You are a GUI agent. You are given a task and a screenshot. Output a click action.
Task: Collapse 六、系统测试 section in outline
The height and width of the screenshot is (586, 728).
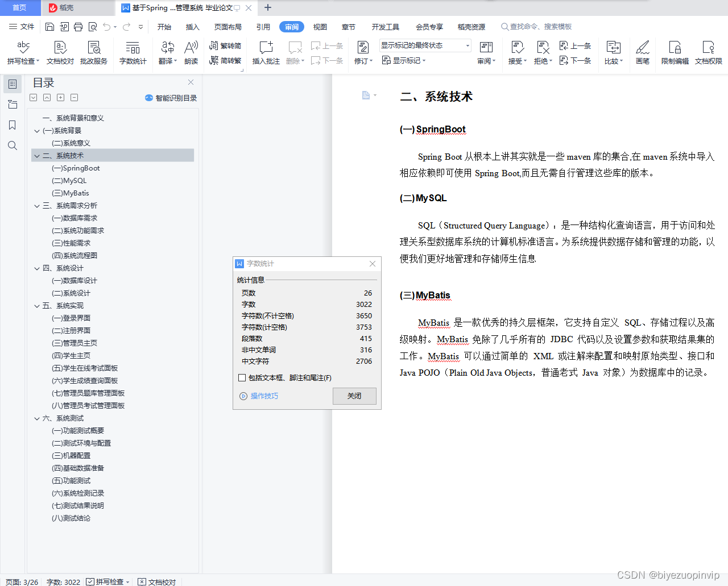pos(36,418)
